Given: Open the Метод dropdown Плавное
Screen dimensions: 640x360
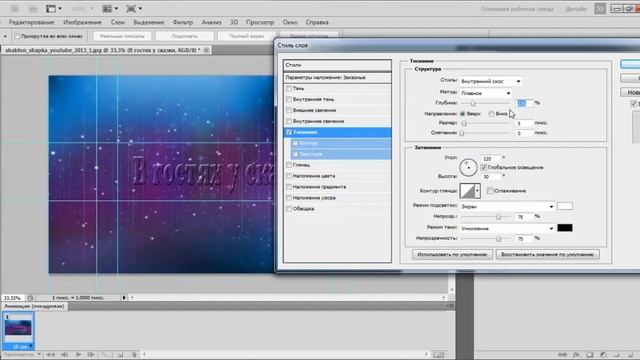Looking at the screenshot, I should 486,93.
